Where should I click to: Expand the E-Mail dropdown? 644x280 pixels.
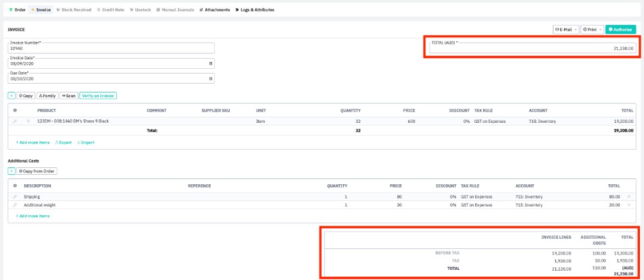565,30
